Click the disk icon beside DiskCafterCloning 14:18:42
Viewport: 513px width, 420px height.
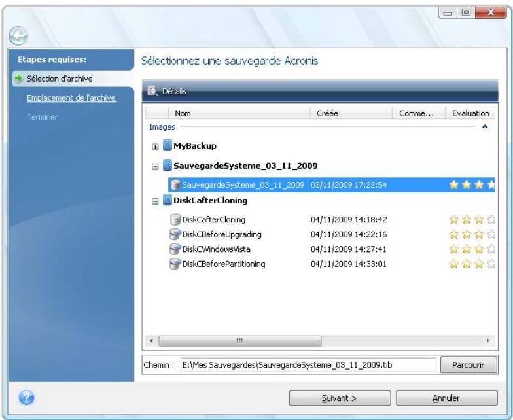pos(175,220)
